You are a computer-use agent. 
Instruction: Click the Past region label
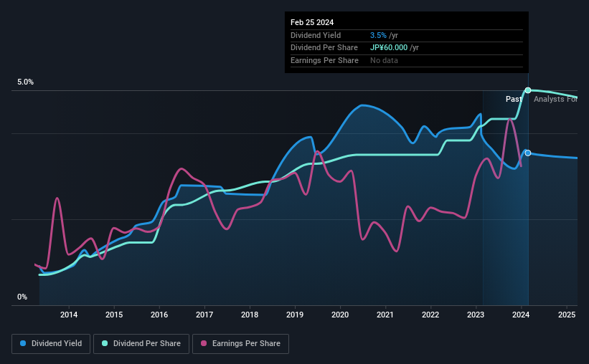coord(514,99)
